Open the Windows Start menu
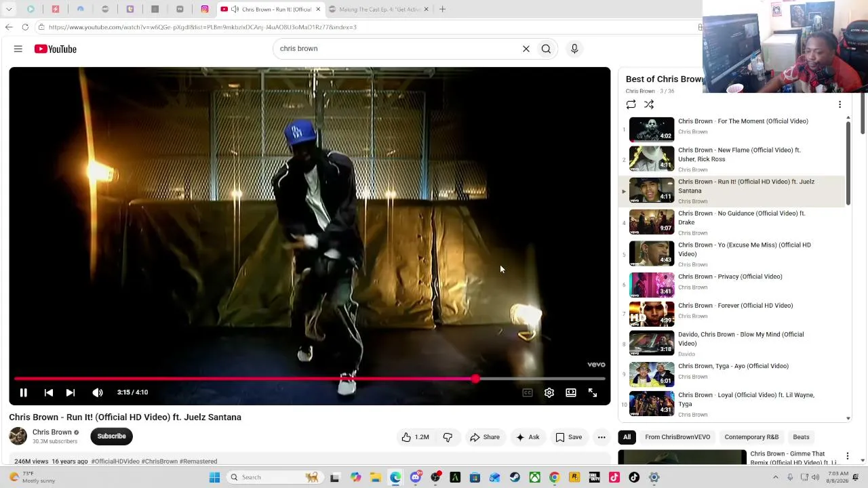868x488 pixels. 214,477
